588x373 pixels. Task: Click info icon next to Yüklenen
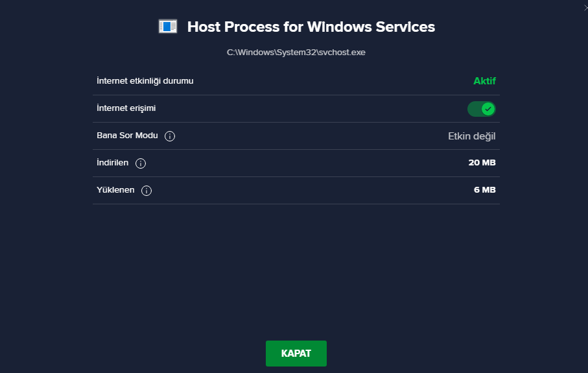[147, 191]
